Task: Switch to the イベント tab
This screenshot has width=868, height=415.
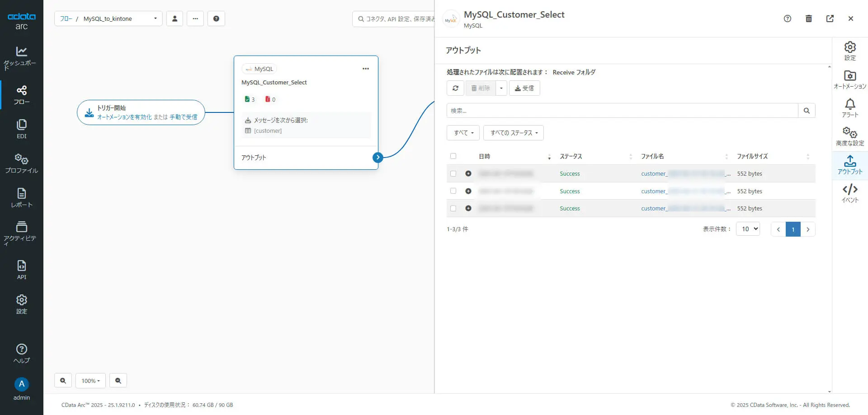Action: click(849, 193)
